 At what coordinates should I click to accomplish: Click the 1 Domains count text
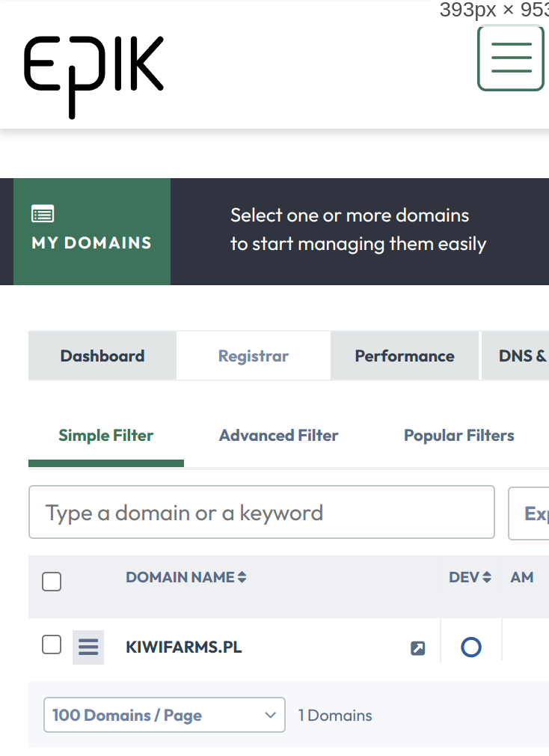click(x=335, y=716)
